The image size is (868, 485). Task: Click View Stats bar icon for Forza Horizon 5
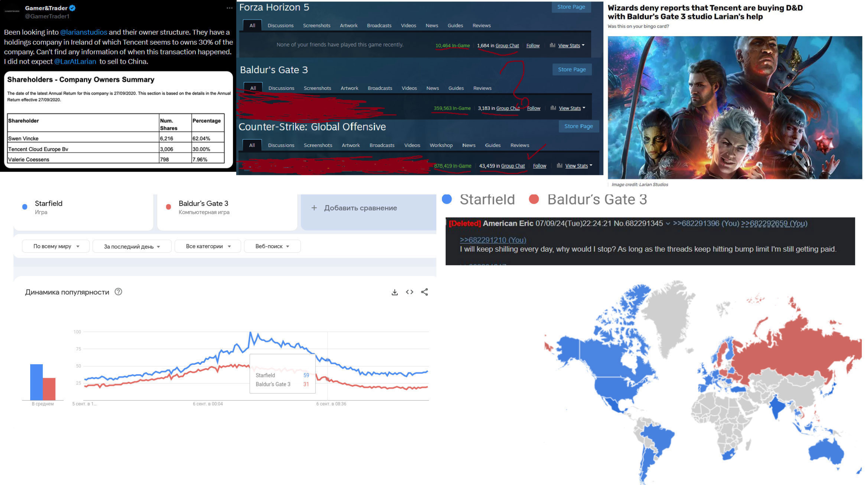pyautogui.click(x=552, y=45)
